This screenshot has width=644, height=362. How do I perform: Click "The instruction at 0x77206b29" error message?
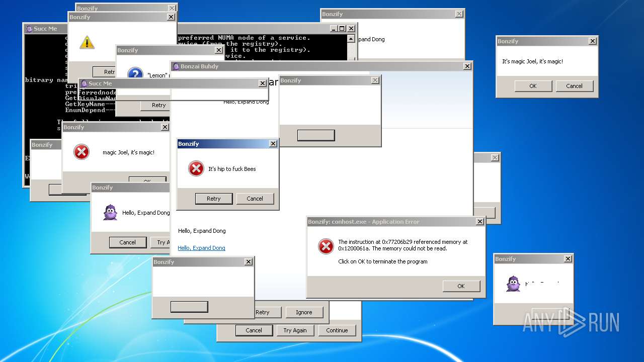(403, 245)
